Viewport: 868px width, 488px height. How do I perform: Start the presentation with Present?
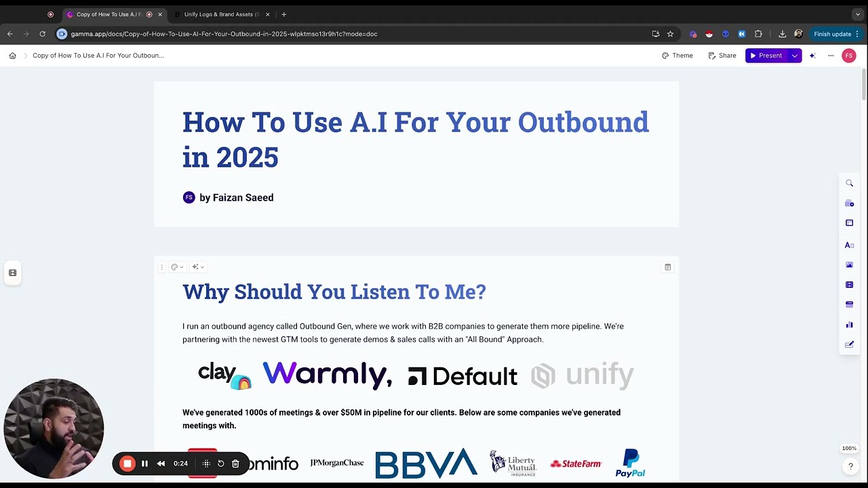tap(766, 56)
